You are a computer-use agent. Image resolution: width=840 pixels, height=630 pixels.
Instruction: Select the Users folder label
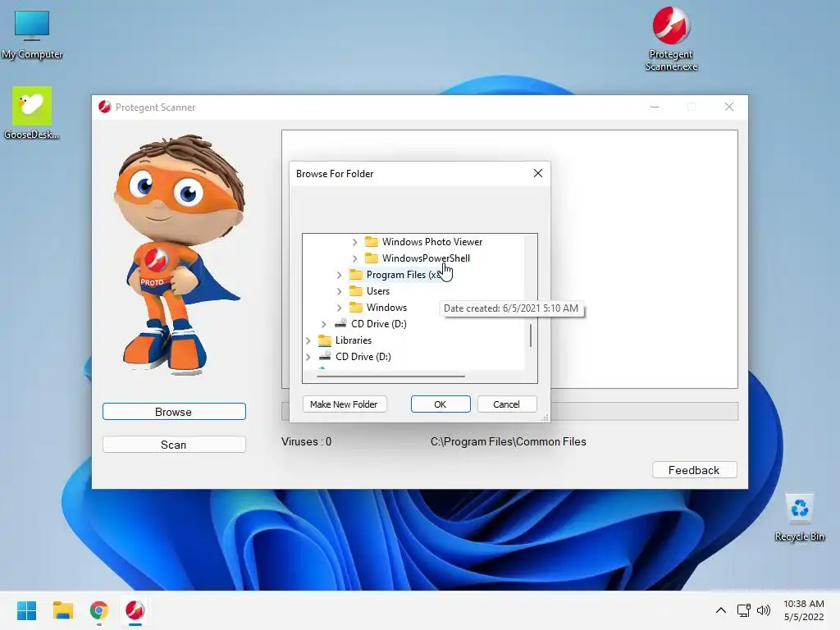tap(378, 291)
